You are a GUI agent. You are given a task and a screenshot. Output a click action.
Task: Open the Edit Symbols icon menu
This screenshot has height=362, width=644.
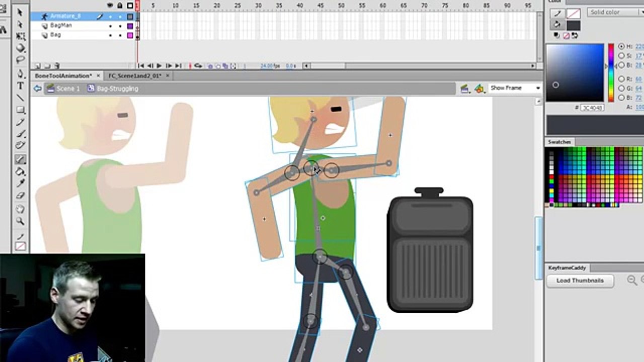click(x=479, y=88)
